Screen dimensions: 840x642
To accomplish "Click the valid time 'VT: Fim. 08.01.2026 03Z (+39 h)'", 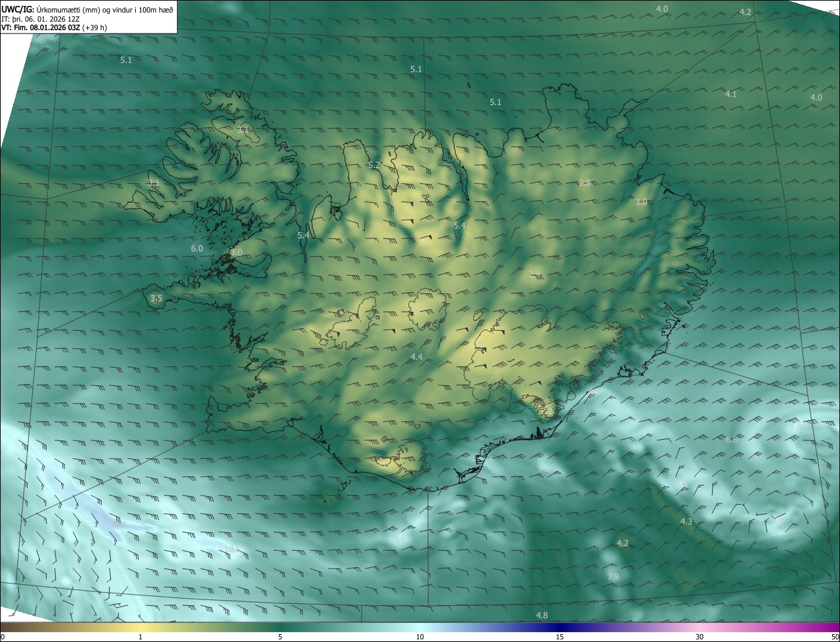I will click(54, 28).
